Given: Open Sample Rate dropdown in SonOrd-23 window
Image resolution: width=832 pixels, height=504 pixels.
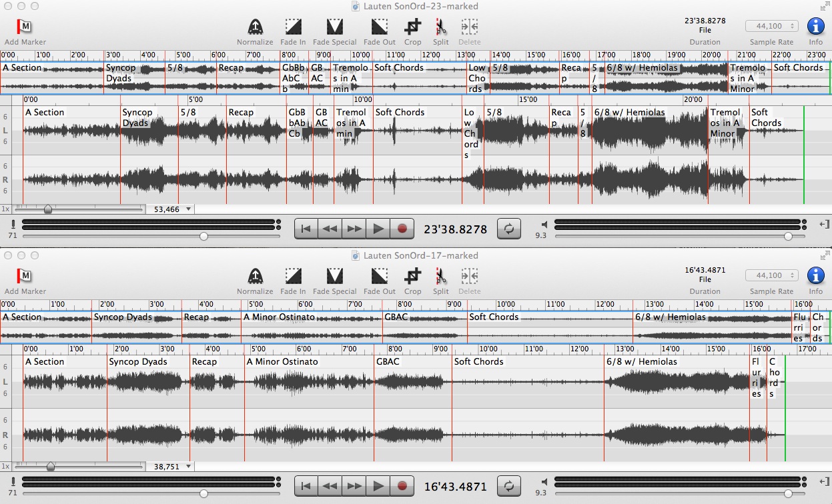Looking at the screenshot, I should click(x=772, y=26).
